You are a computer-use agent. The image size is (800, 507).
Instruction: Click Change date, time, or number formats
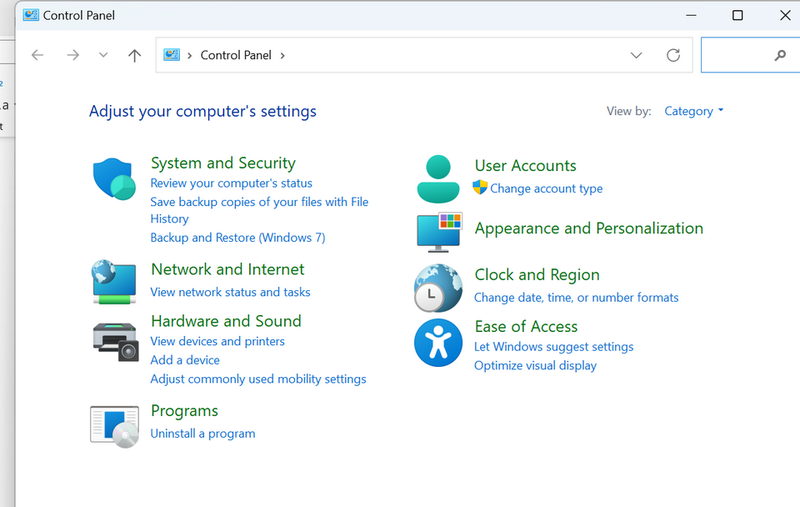(x=576, y=297)
